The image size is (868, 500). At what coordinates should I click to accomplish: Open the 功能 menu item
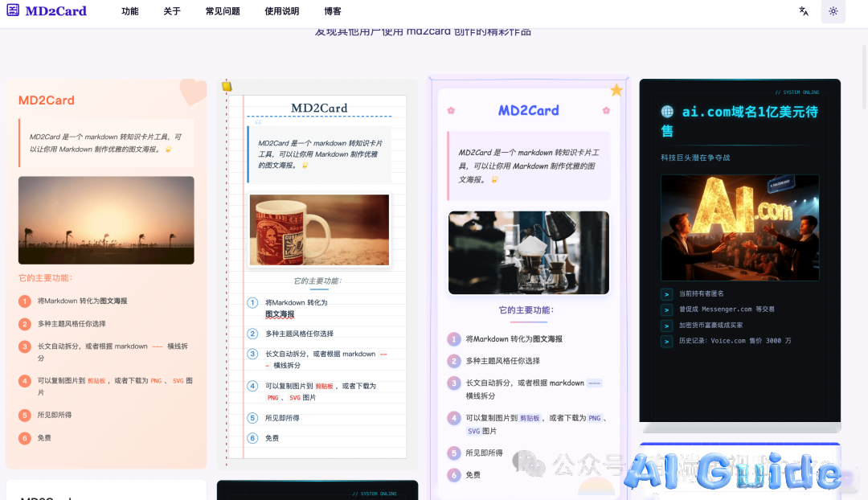click(130, 11)
